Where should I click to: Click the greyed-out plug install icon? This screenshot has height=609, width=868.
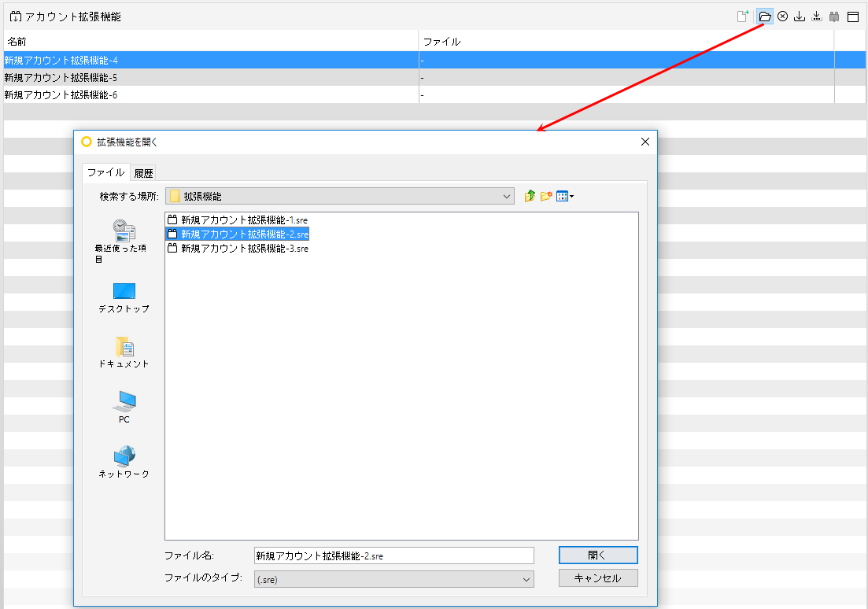834,17
